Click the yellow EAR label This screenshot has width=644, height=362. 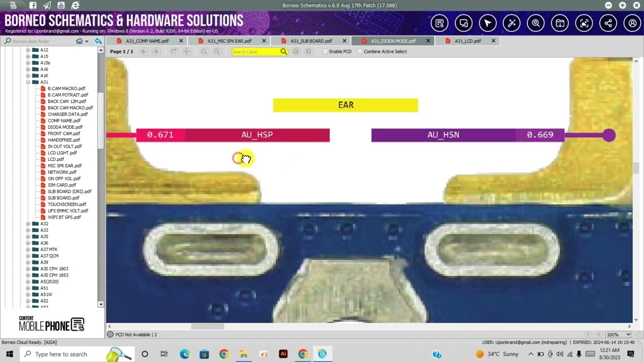[346, 105]
